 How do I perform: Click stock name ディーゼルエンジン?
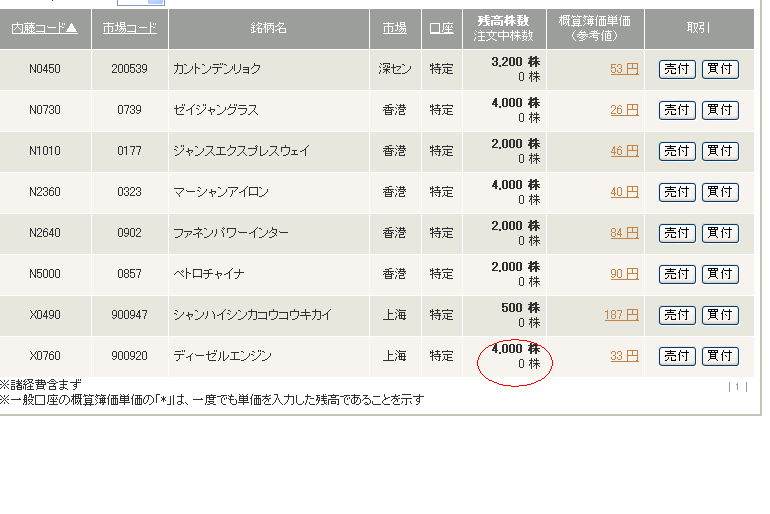[222, 356]
